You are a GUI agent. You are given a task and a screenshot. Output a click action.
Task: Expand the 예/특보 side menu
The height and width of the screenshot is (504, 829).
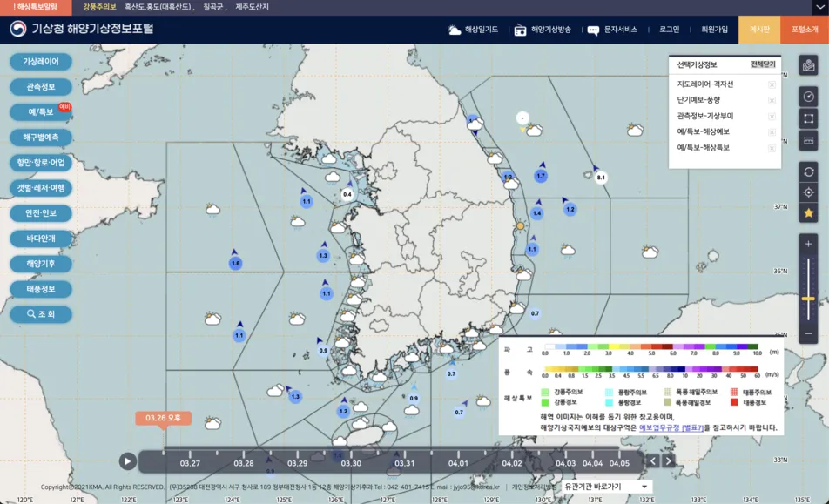[x=41, y=112]
